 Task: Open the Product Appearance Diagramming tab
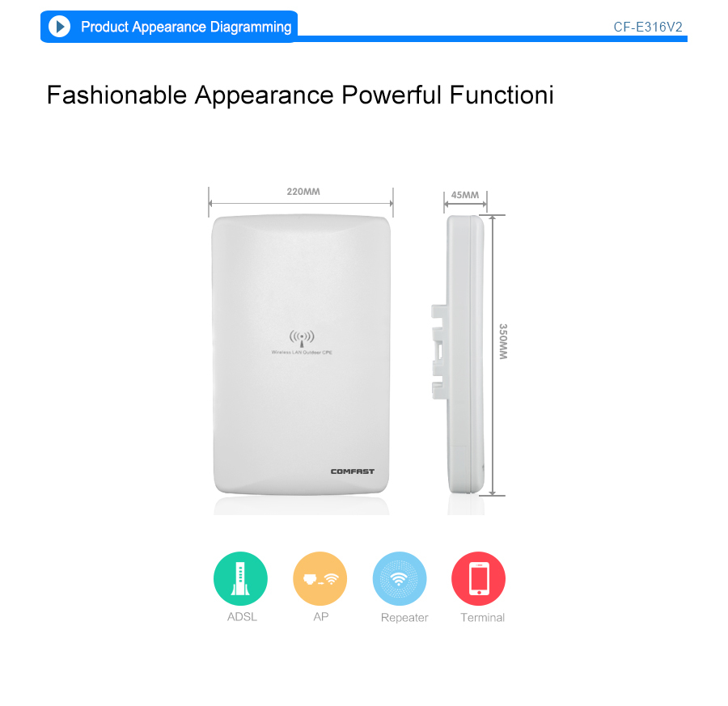pos(169,27)
